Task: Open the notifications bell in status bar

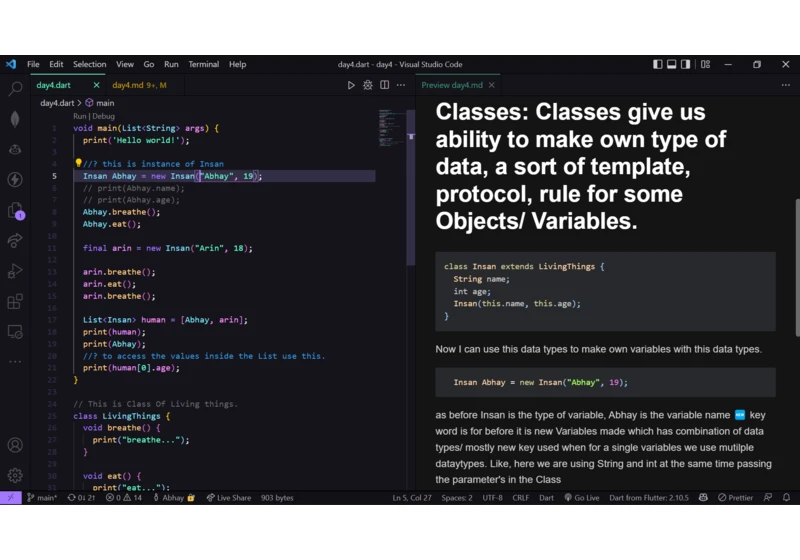Action: (x=786, y=498)
